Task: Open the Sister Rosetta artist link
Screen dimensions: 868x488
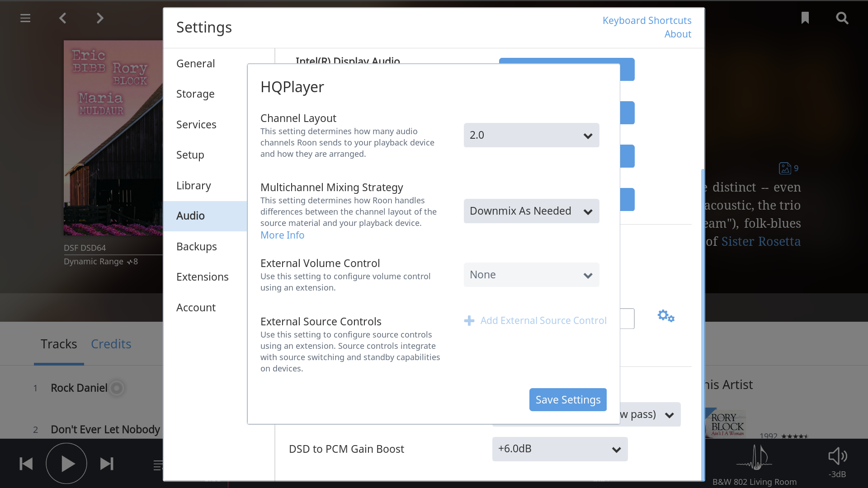Action: pos(761,241)
